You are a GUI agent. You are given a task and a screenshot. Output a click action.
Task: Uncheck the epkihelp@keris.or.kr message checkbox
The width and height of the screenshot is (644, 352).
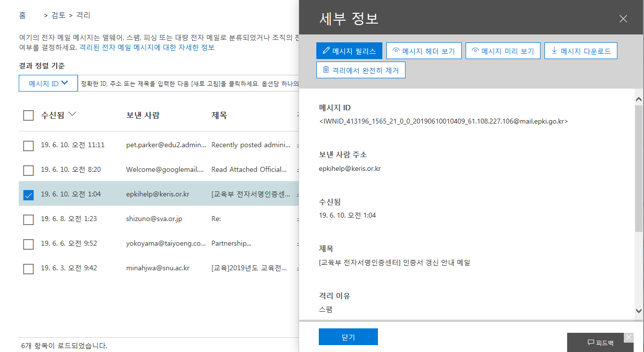29,195
